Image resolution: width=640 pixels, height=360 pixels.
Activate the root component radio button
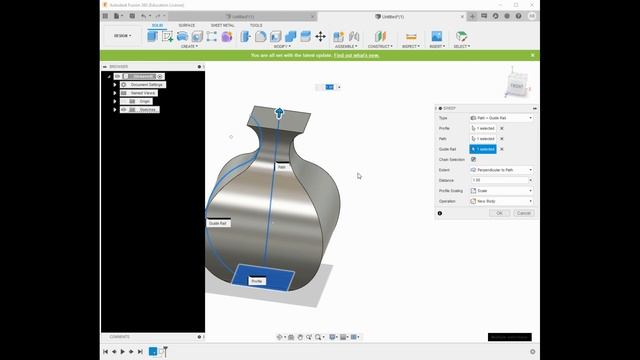pyautogui.click(x=160, y=76)
